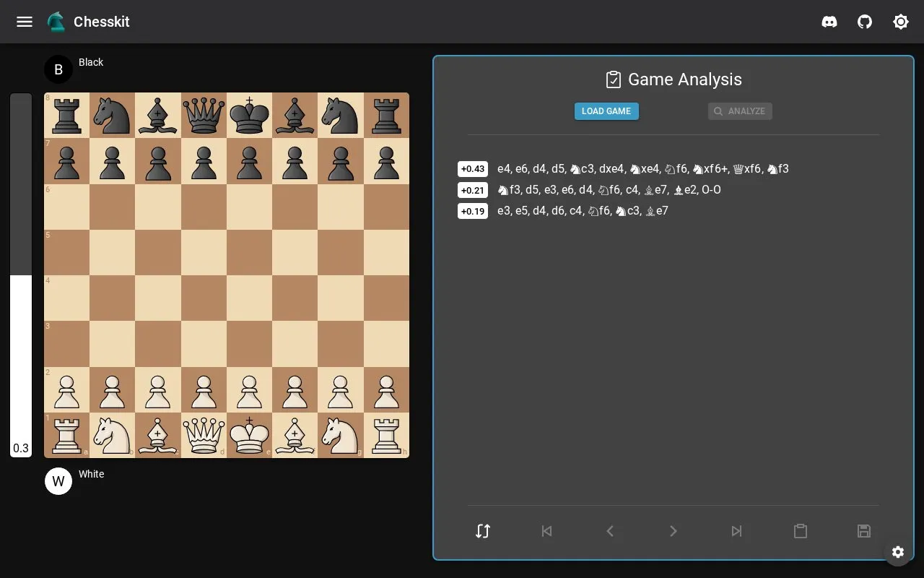This screenshot has width=924, height=578.
Task: Select the white pawn on e2
Action: pyautogui.click(x=249, y=389)
